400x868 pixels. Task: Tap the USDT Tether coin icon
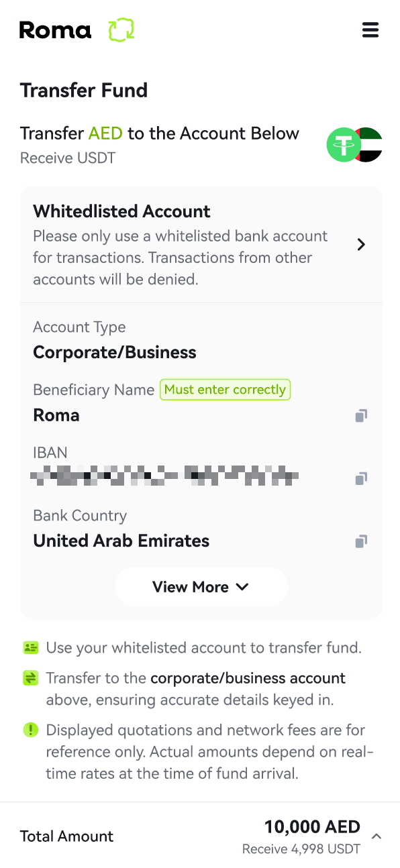(x=344, y=145)
